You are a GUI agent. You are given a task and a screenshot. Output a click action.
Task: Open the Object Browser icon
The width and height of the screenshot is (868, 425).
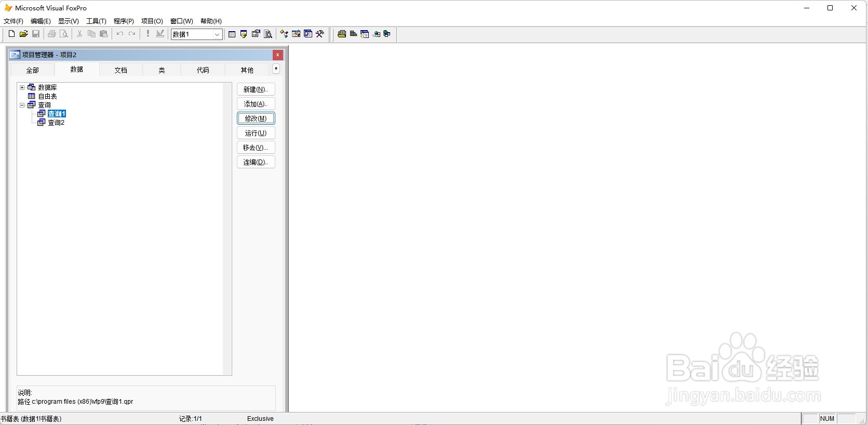(296, 34)
